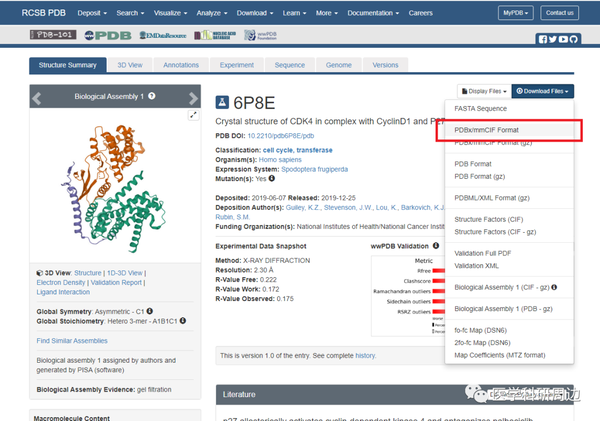Open the Electron Density link

61,282
